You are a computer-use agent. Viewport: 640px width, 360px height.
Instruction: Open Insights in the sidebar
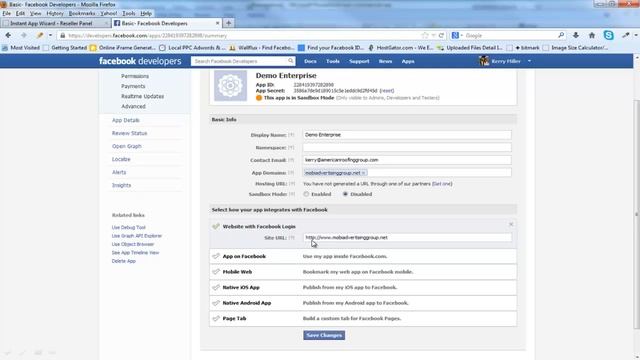click(122, 185)
